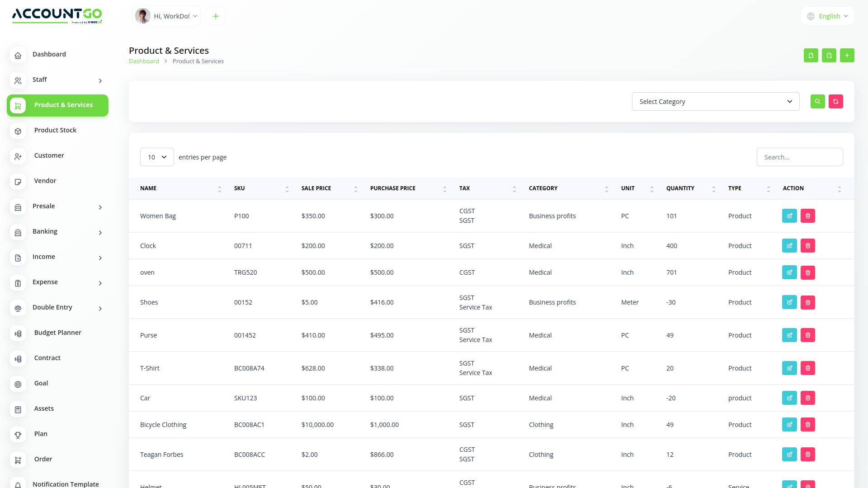The height and width of the screenshot is (488, 868).
Task: Go to Dashboard via the breadcrumb link
Action: click(x=144, y=61)
